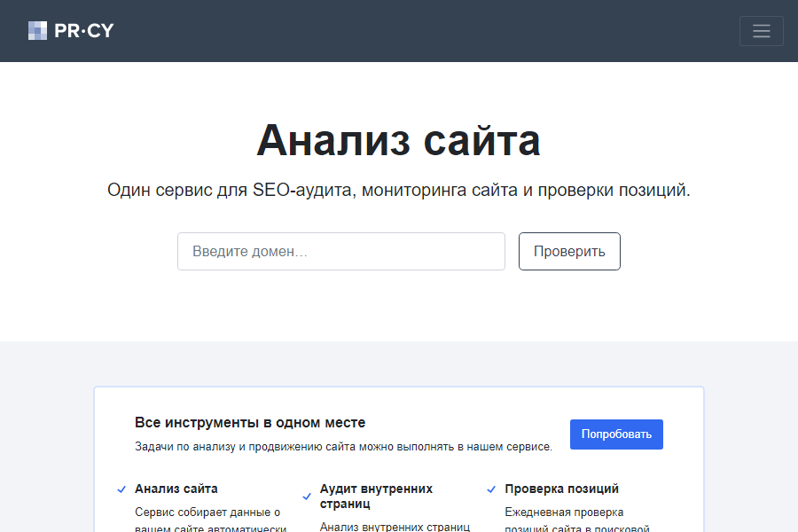This screenshot has width=798, height=532.
Task: Click the PR·CY logo in the header
Action: (71, 30)
